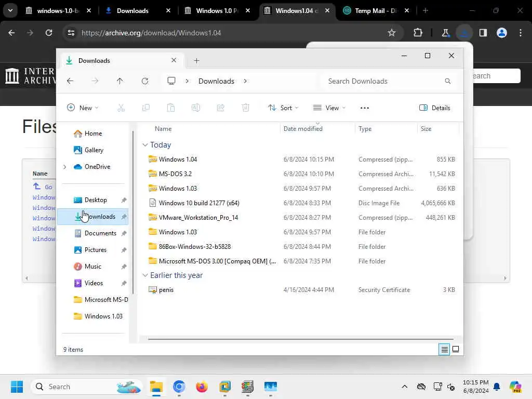Viewport: 532px width, 399px height.
Task: Open the Sort dropdown
Action: tap(283, 108)
